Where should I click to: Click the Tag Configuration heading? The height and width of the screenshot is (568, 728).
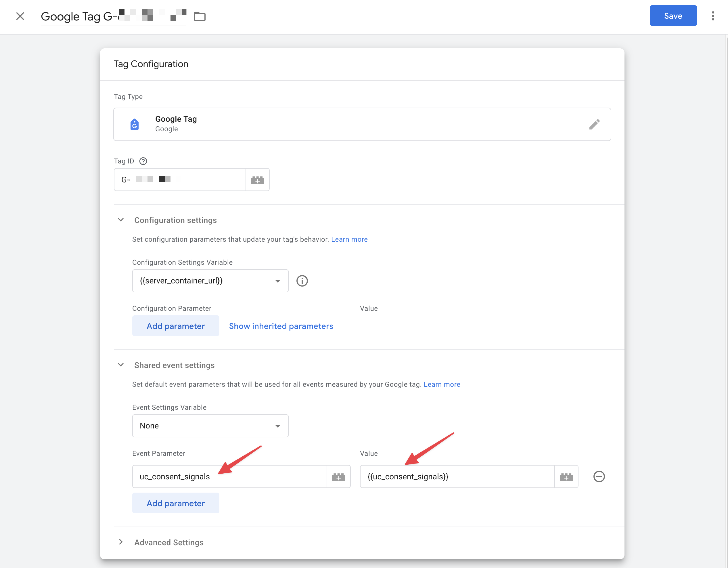(151, 64)
